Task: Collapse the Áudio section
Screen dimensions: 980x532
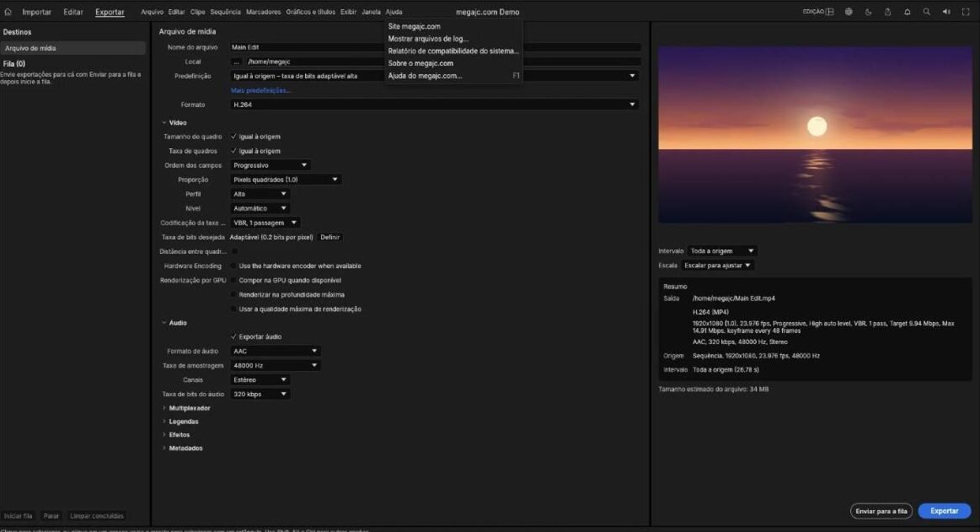Action: click(164, 323)
